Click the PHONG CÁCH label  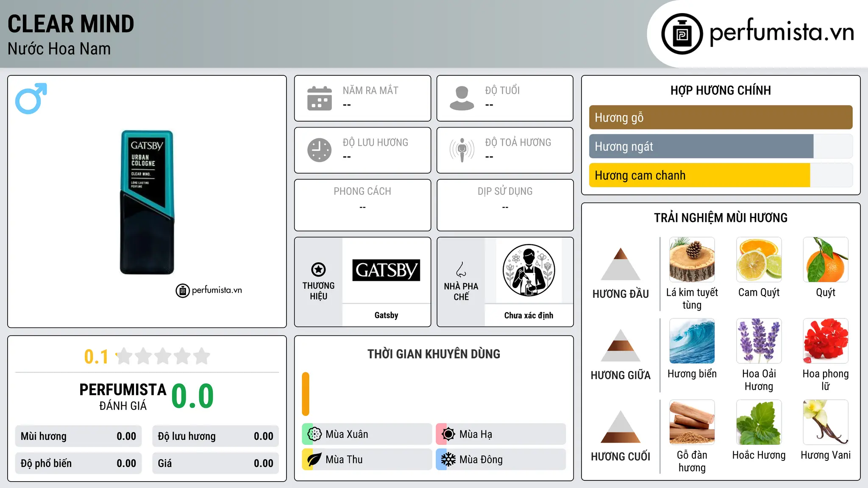(362, 191)
